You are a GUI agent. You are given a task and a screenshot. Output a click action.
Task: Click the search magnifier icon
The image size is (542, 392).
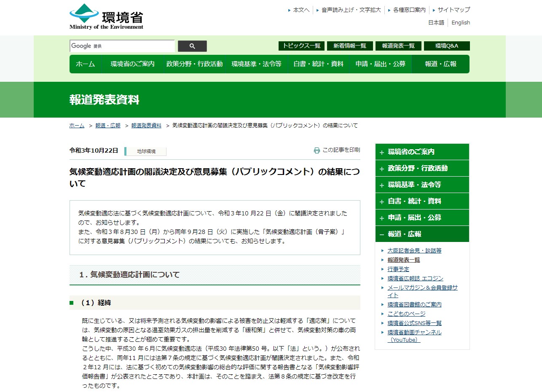[x=192, y=46]
